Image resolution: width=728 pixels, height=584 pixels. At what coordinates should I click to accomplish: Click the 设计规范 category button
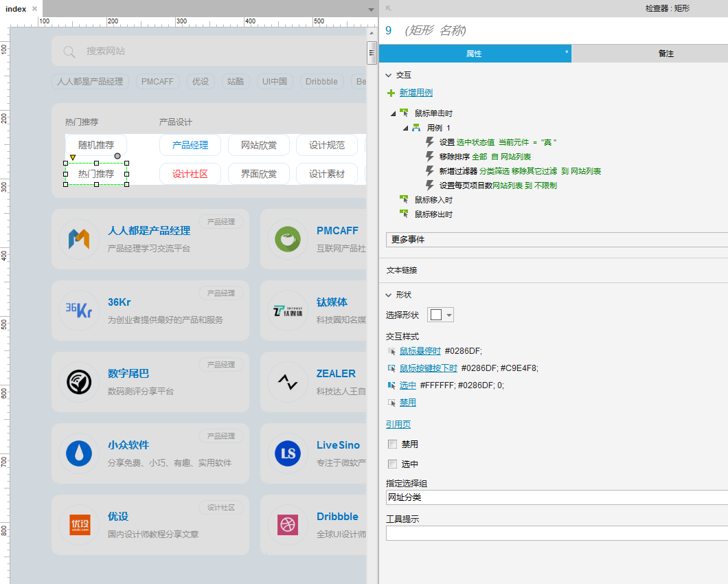(x=327, y=146)
